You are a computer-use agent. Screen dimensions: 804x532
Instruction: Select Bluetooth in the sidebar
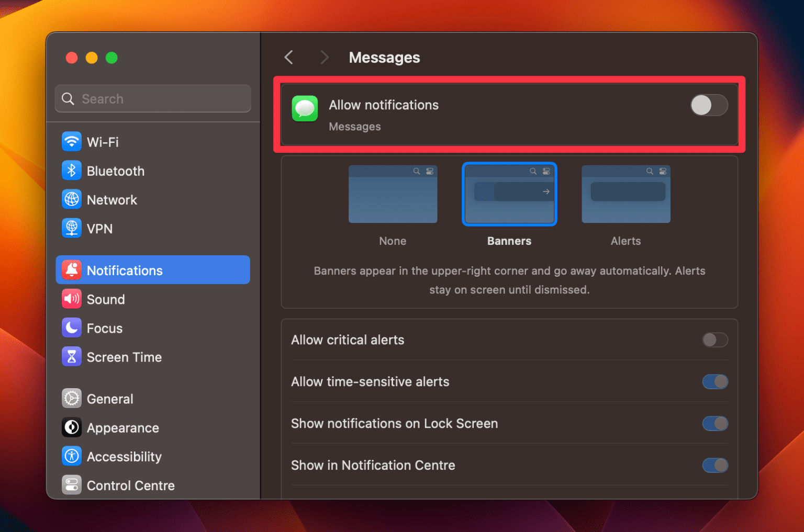116,171
